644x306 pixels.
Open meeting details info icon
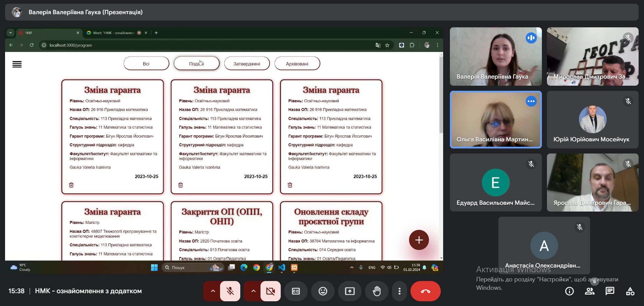[x=569, y=291]
